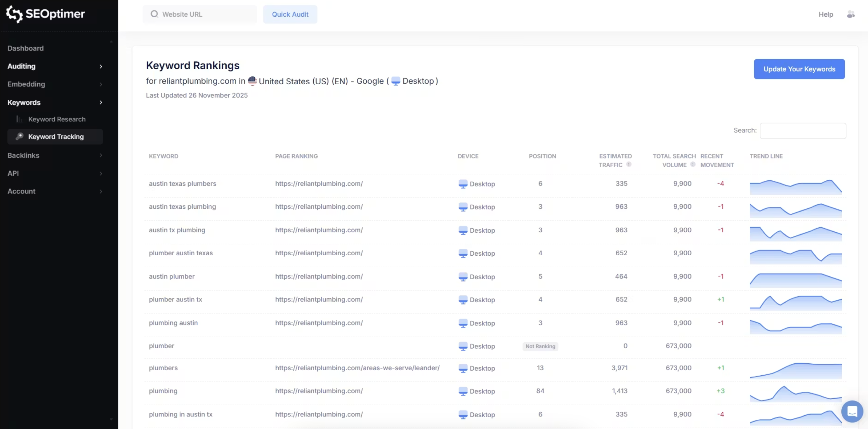The height and width of the screenshot is (429, 868).
Task: Click 'Last Updated 26 November 2025' text
Action: click(x=197, y=95)
